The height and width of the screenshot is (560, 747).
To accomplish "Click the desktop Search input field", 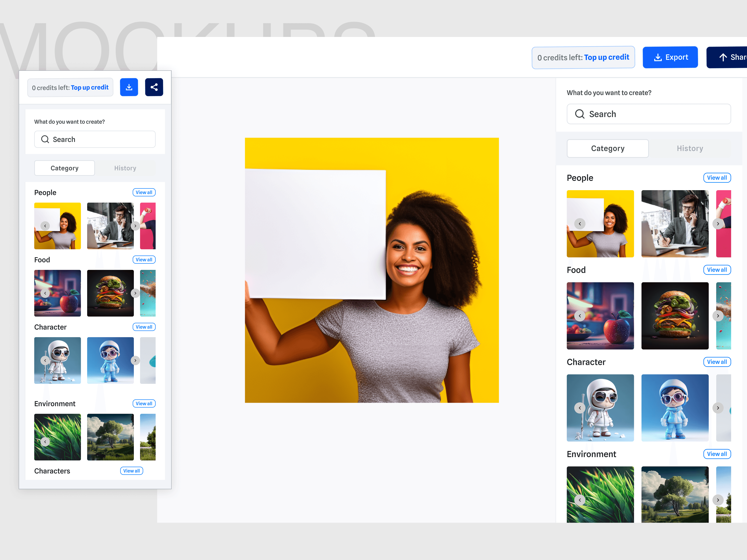I will pyautogui.click(x=648, y=114).
